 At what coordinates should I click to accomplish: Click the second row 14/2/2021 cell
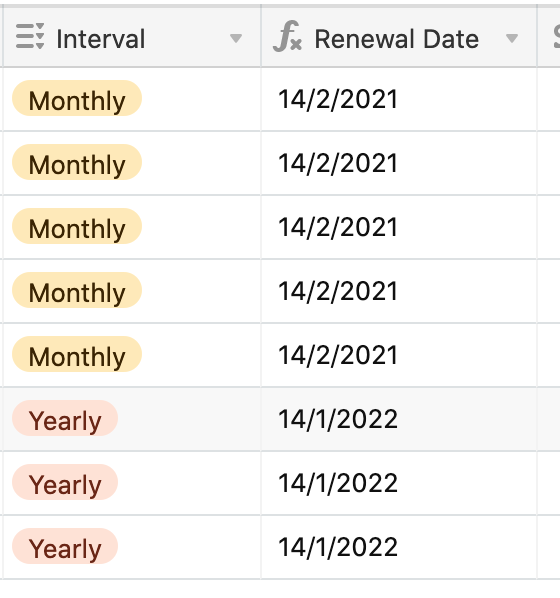click(399, 163)
